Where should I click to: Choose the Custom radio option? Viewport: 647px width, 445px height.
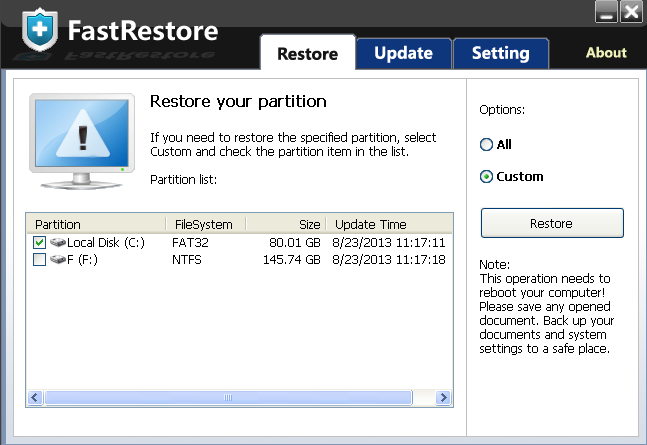[487, 177]
